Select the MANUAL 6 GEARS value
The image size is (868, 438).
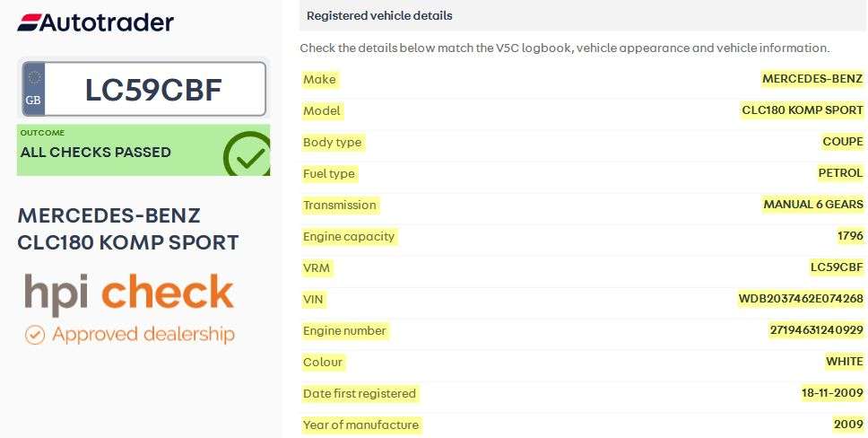pyautogui.click(x=813, y=205)
